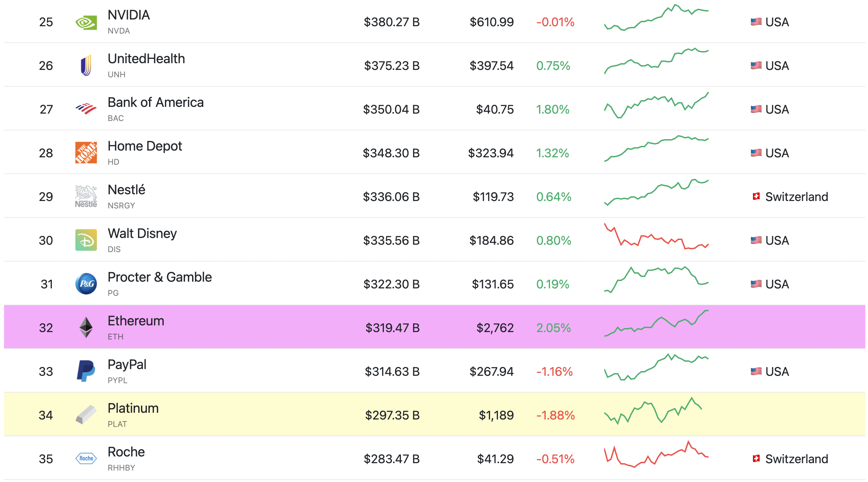Select Bank of America price $40.75
This screenshot has width=868, height=482.
tap(495, 109)
